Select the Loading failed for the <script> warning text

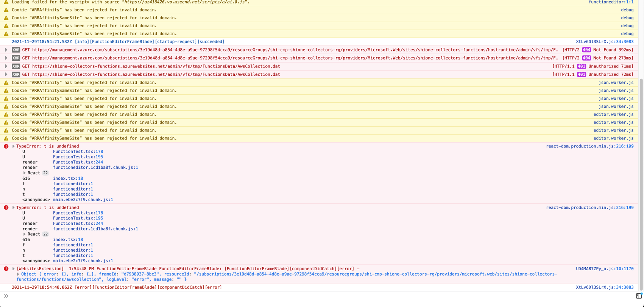(x=131, y=2)
